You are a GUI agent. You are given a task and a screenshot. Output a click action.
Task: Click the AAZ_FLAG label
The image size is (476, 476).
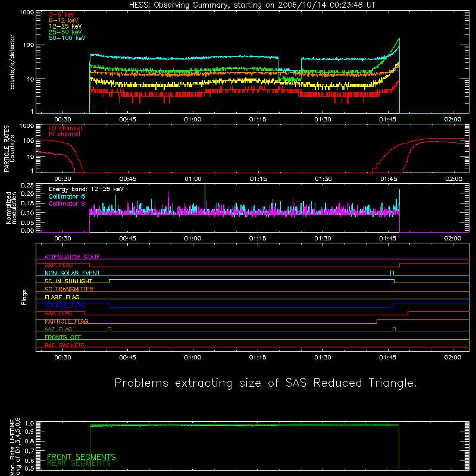point(58,329)
